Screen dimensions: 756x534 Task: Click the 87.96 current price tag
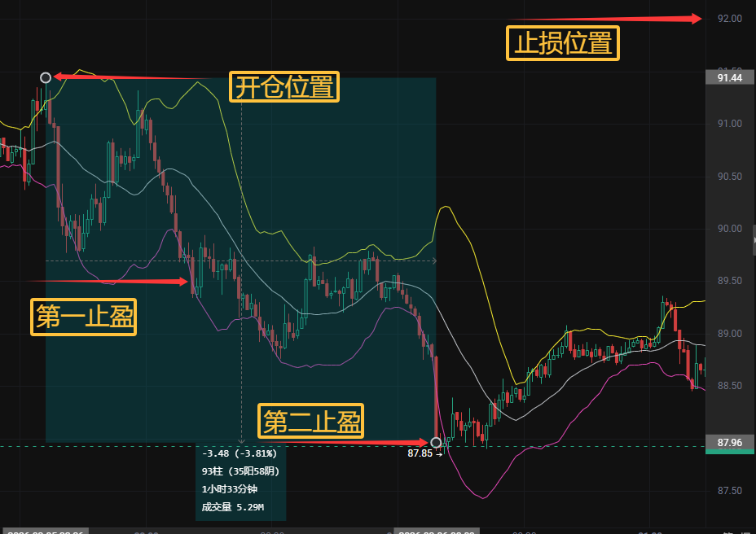point(729,443)
